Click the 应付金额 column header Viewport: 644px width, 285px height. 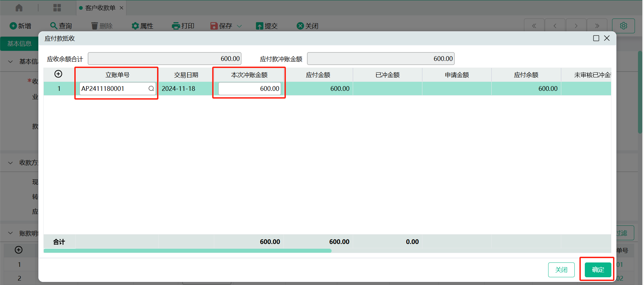(318, 75)
